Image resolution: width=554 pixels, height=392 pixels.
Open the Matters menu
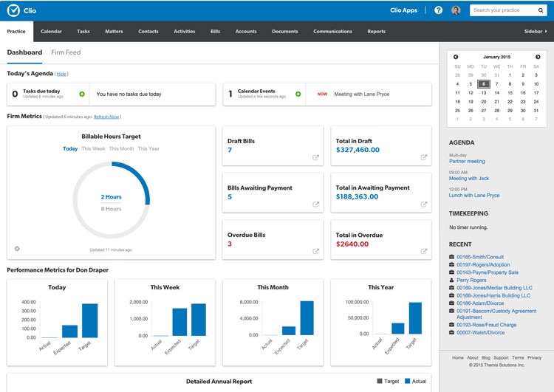click(x=114, y=32)
